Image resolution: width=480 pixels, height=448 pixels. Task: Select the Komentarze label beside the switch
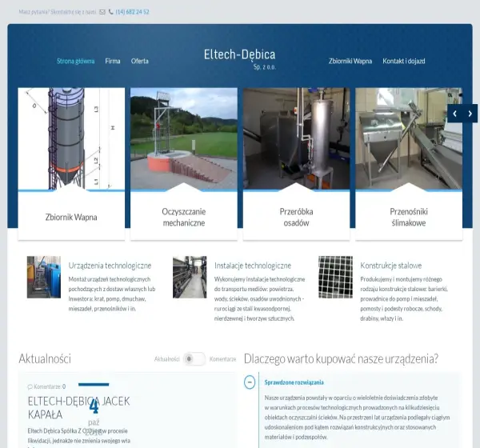[x=223, y=359]
